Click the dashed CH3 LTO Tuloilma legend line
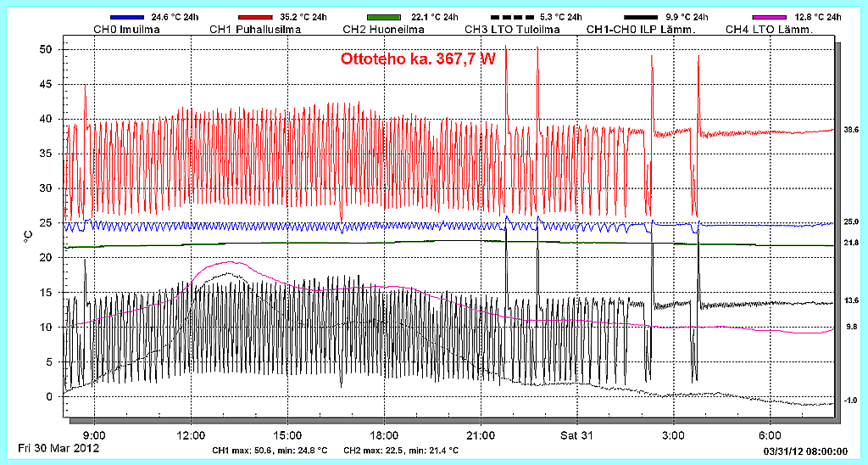The width and height of the screenshot is (868, 465). tap(514, 17)
